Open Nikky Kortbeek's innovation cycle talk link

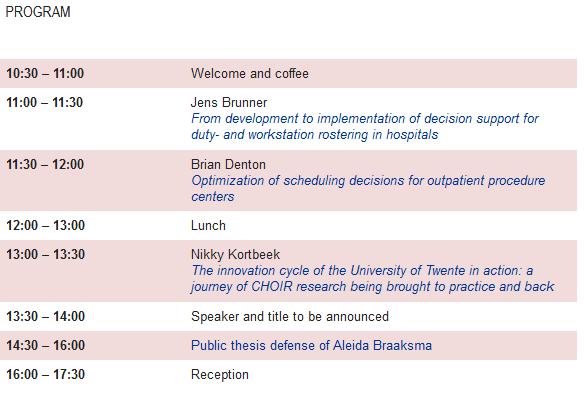point(372,278)
